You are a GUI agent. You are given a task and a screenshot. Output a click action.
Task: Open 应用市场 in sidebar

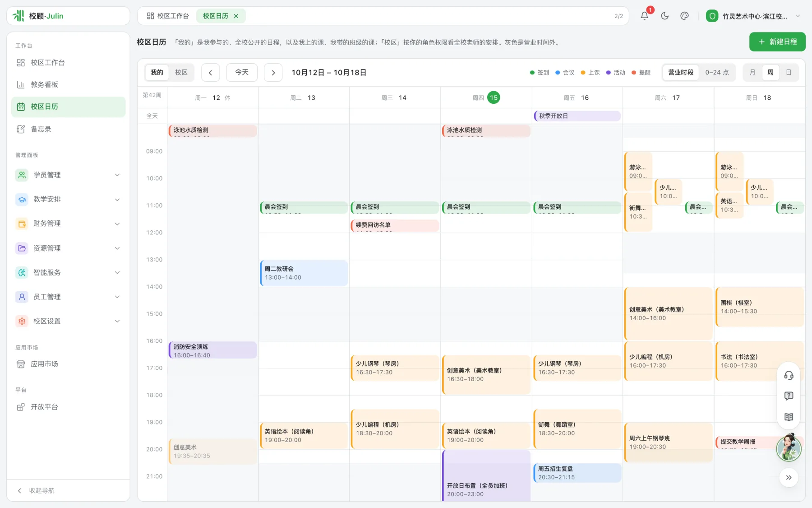(68, 364)
